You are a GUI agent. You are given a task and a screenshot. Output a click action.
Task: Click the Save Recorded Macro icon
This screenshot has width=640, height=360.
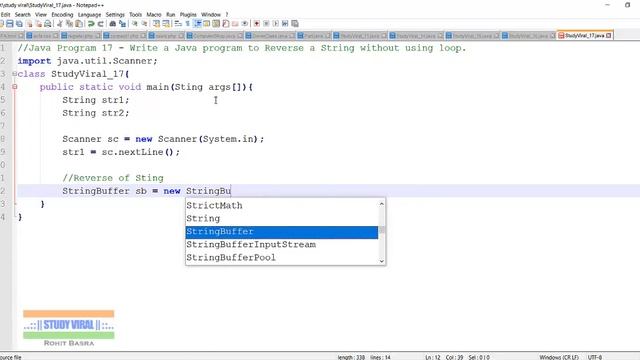coord(295,24)
